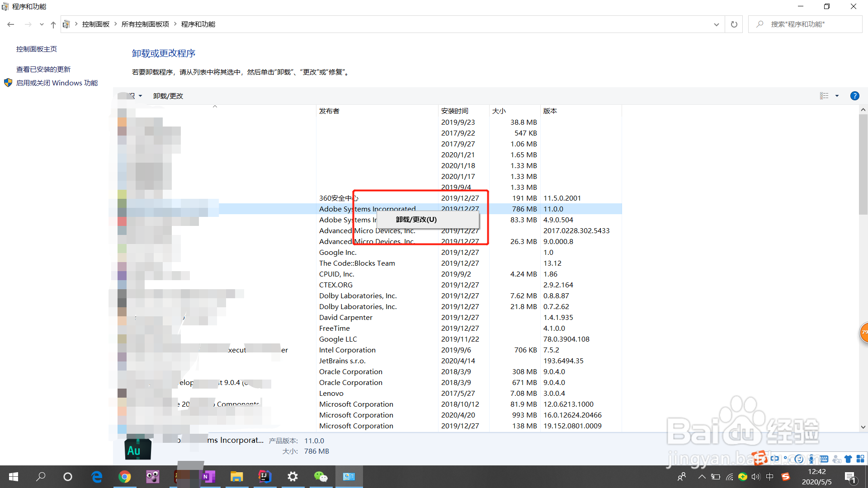Click the change view layout icon
The image size is (868, 488).
click(x=824, y=96)
